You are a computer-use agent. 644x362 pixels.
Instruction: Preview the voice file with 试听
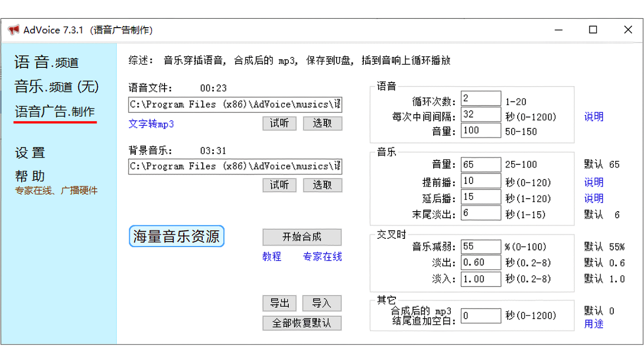(x=279, y=123)
